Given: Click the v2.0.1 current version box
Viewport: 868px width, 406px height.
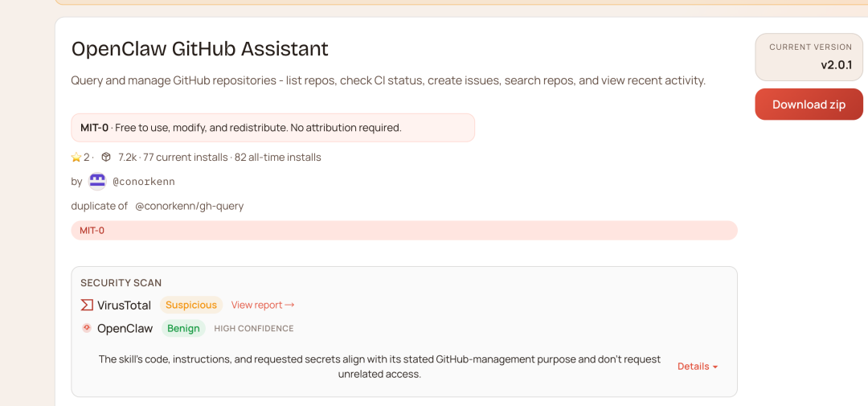Looking at the screenshot, I should pyautogui.click(x=809, y=56).
